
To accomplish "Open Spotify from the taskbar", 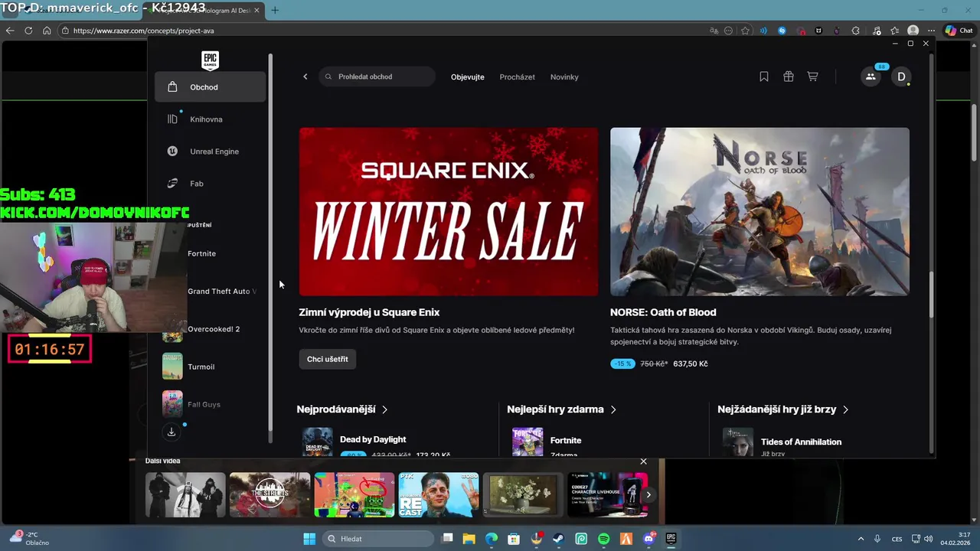I will [x=603, y=539].
